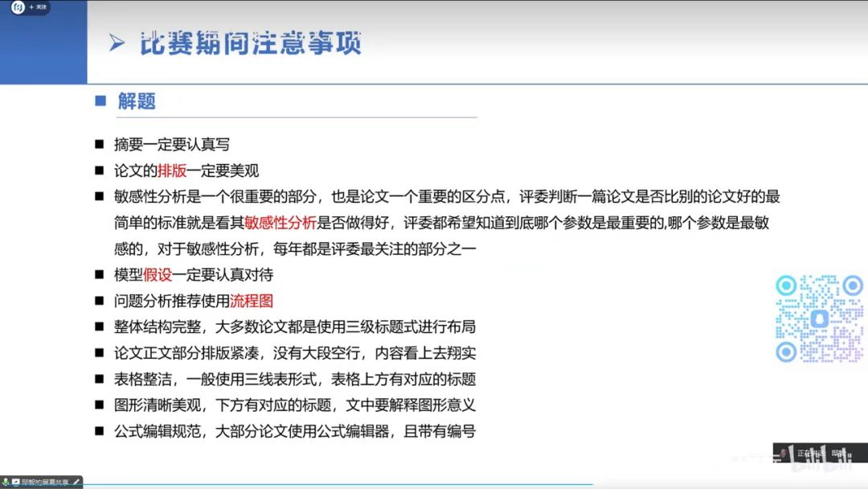The height and width of the screenshot is (489, 868).
Task: Click the screen-share display icon bottom-left
Action: [15, 481]
